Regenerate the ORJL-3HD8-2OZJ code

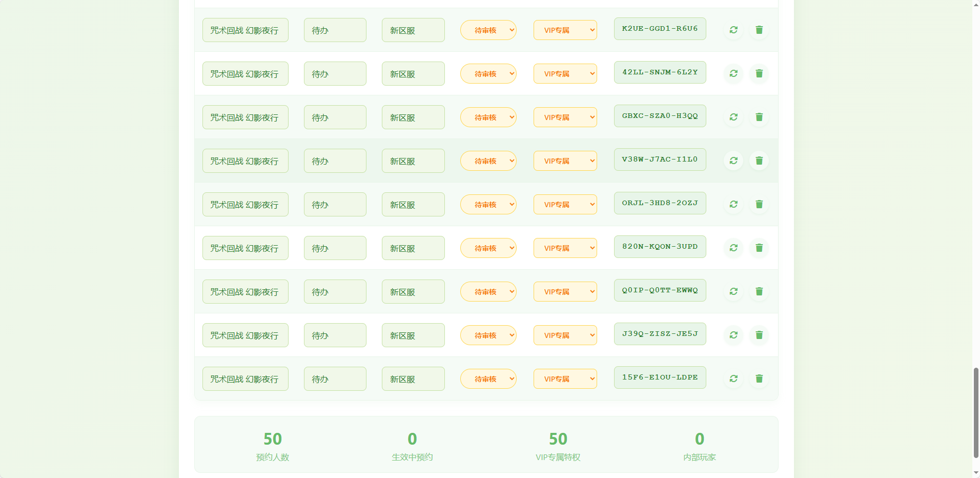733,204
